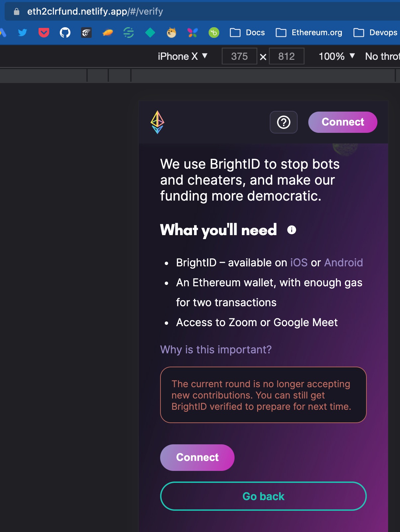Open the Why is this important link
The width and height of the screenshot is (400, 532).
tap(215, 349)
